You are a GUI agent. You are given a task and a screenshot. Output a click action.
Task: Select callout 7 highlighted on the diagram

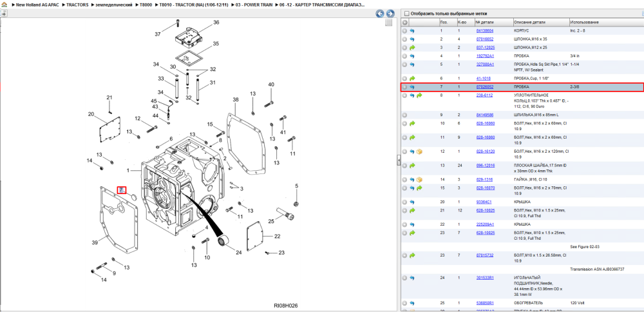(x=122, y=190)
